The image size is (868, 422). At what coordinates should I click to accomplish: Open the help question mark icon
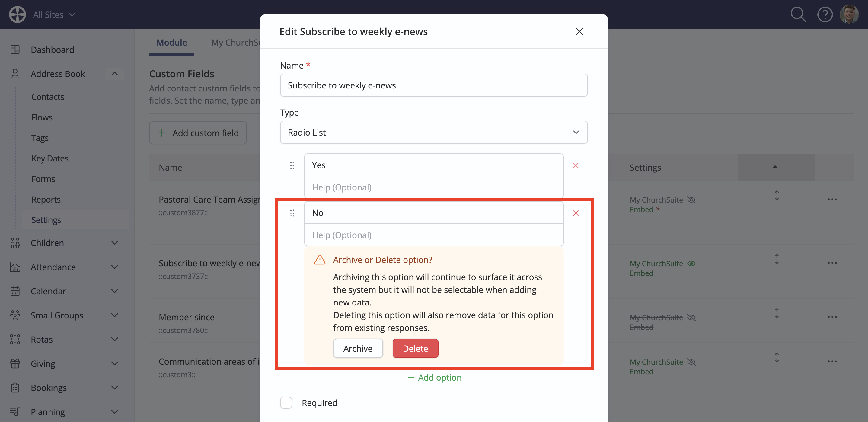pyautogui.click(x=825, y=14)
